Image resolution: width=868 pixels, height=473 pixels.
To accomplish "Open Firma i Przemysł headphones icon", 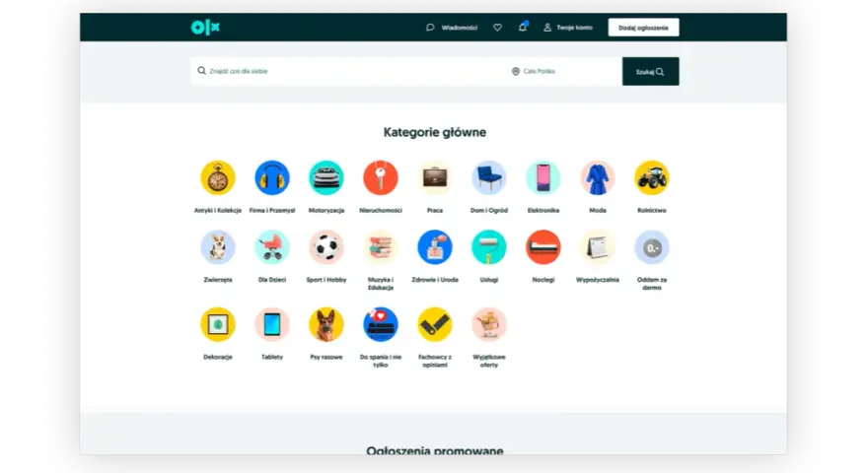I will click(272, 177).
